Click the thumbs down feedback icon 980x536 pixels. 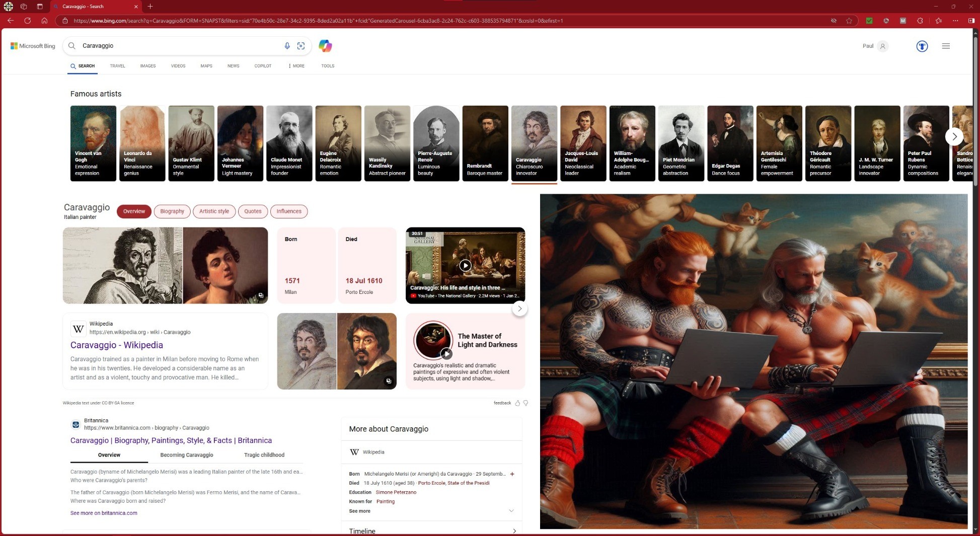coord(525,403)
